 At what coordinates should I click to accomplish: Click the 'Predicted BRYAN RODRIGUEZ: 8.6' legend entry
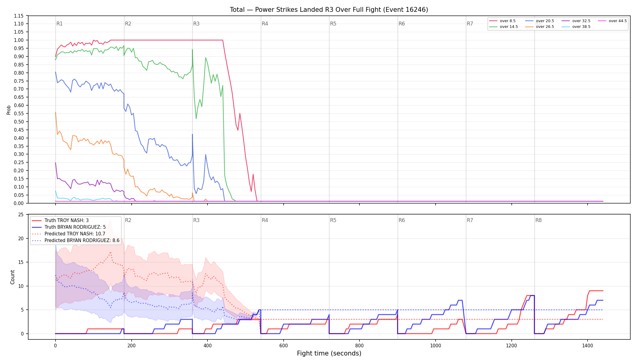point(76,241)
